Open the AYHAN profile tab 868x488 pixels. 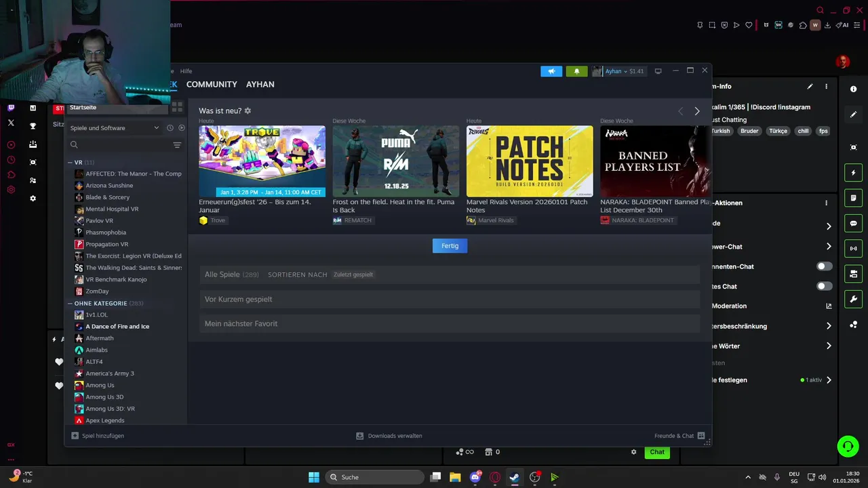click(x=260, y=85)
